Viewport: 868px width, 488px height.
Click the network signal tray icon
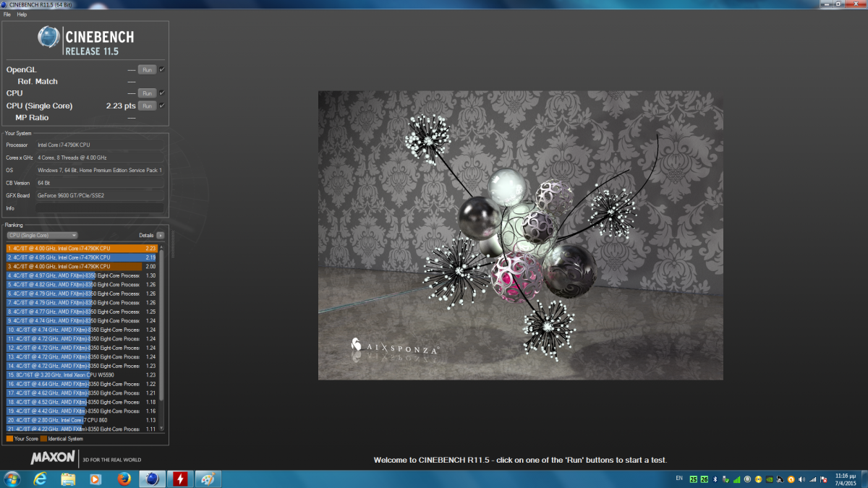[813, 479]
